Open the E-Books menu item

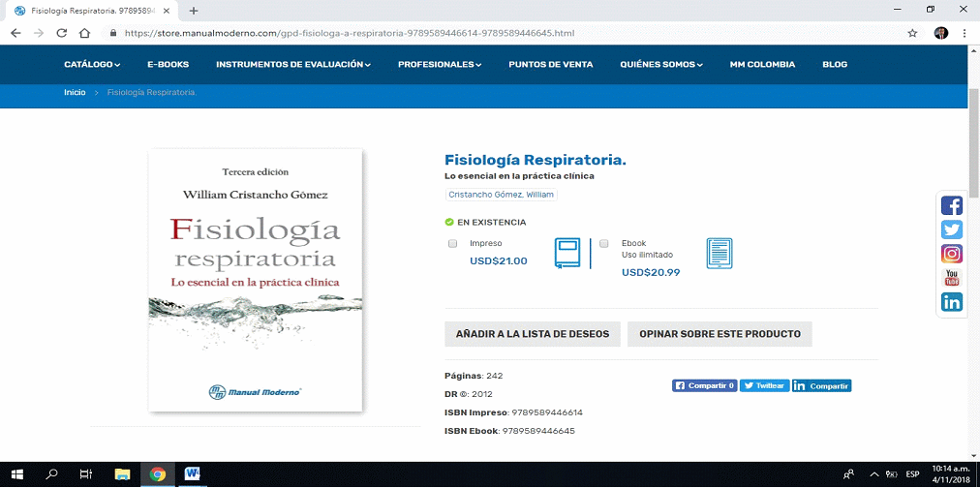pyautogui.click(x=168, y=65)
